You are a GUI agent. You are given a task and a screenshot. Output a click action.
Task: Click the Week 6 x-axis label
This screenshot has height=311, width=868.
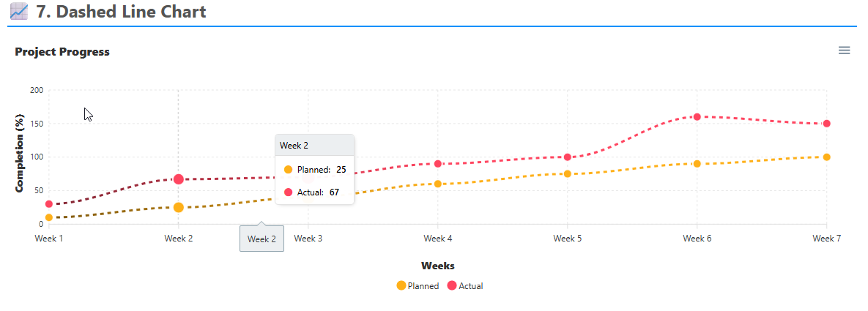pyautogui.click(x=697, y=239)
